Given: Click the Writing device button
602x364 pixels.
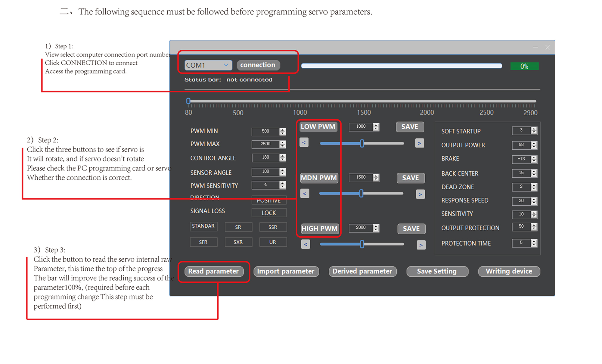Looking at the screenshot, I should 509,271.
